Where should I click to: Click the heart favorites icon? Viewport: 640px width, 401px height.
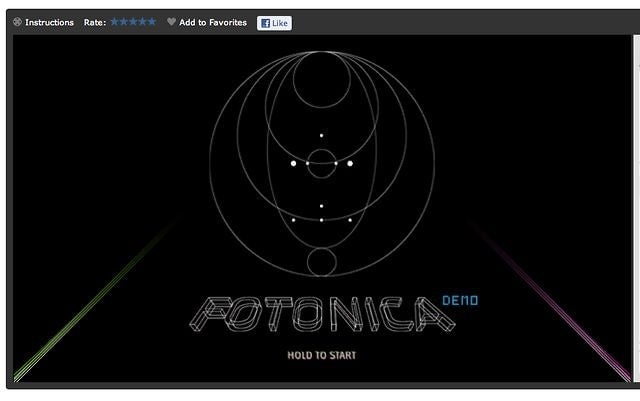coord(171,22)
